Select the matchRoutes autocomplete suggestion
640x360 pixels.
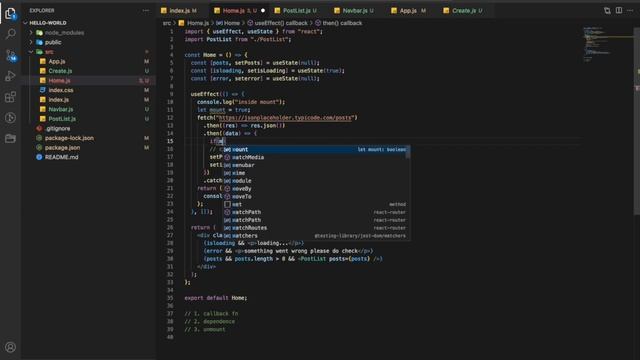click(315, 228)
